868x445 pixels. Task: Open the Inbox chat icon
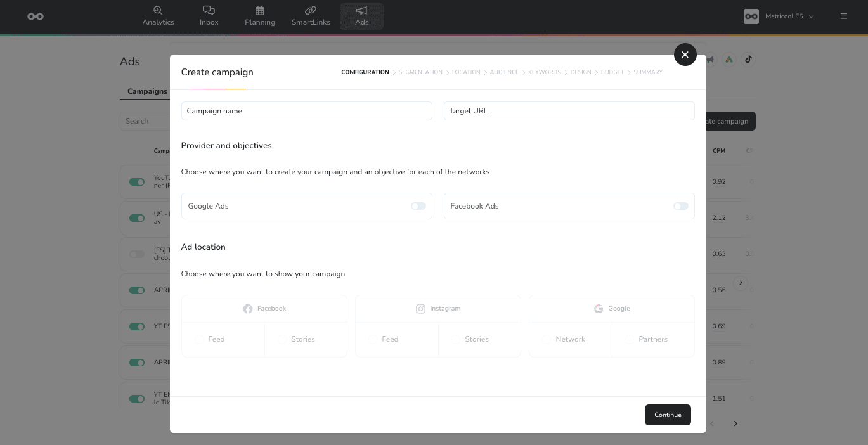point(209,11)
